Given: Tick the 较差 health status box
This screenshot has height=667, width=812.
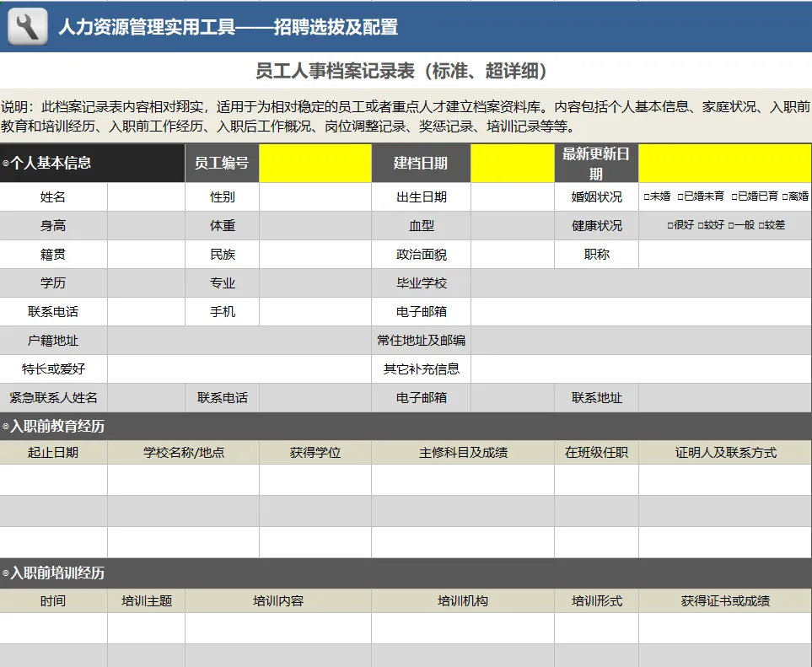Looking at the screenshot, I should click(x=761, y=225).
